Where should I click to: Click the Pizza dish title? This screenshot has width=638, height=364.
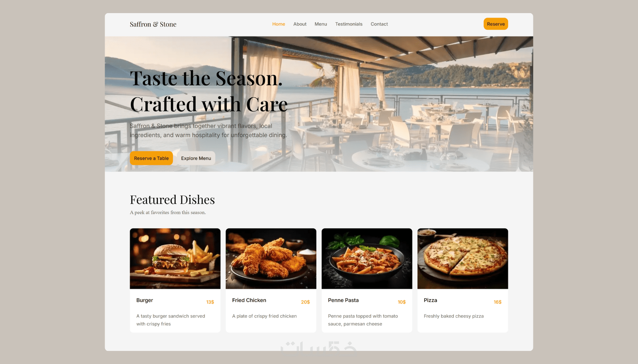point(430,300)
